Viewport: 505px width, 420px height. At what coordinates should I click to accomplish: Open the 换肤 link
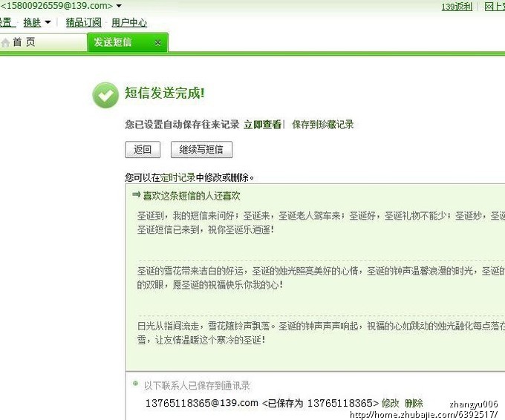32,22
